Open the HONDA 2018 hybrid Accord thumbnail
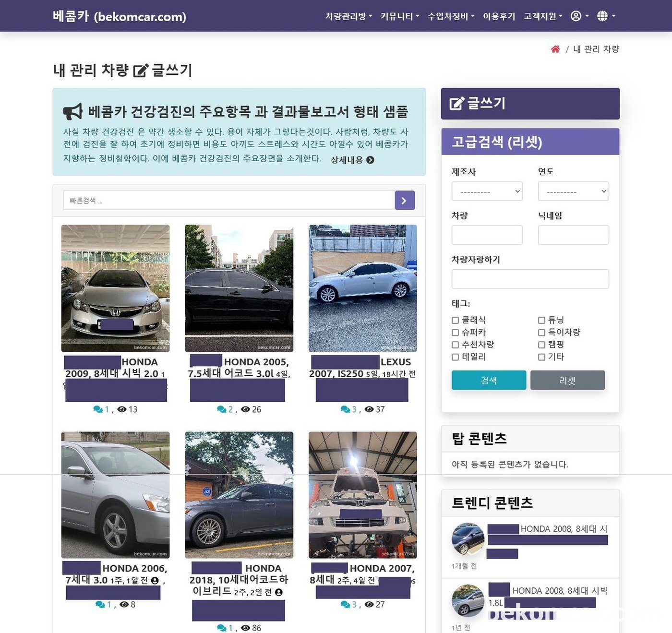The height and width of the screenshot is (633, 672). coord(239,495)
